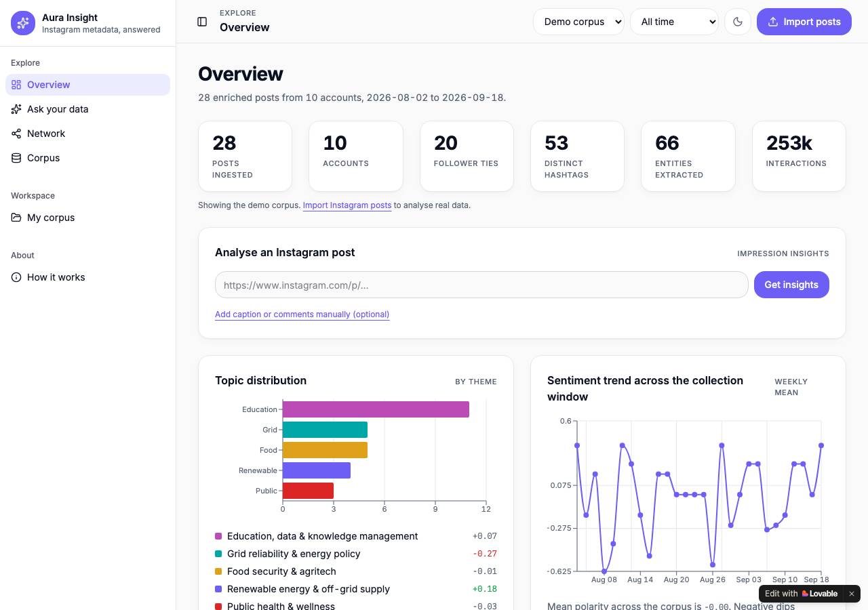868x610 pixels.
Task: Click the Network share-nodes icon
Action: 16,134
